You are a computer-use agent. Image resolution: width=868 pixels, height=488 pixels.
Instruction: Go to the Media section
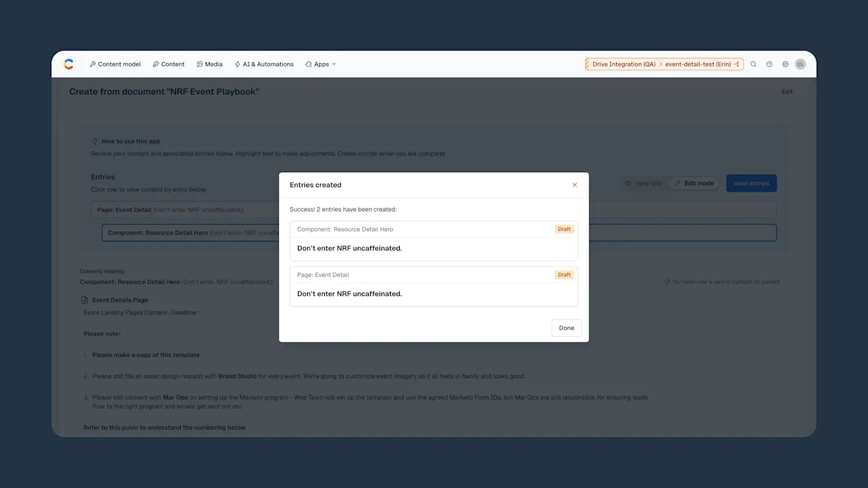coord(210,64)
